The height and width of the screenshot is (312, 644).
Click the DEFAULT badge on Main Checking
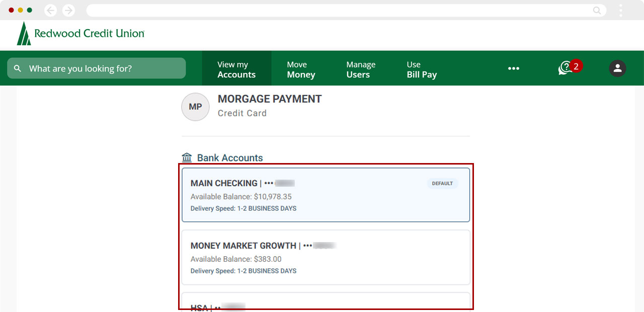tap(442, 183)
